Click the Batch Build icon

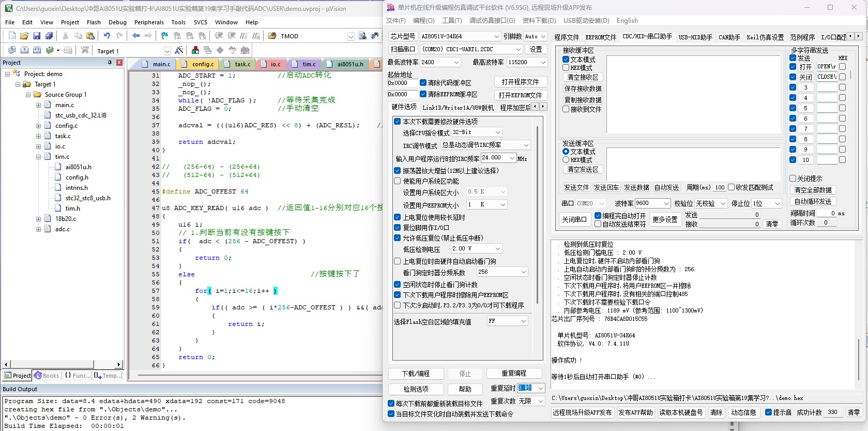(50, 50)
